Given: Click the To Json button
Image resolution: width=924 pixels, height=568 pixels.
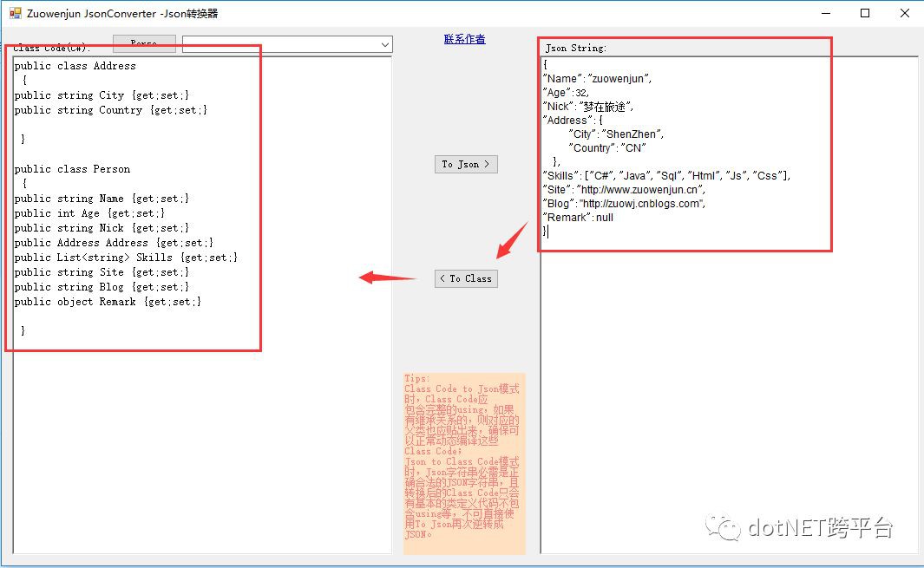Looking at the screenshot, I should [x=466, y=165].
